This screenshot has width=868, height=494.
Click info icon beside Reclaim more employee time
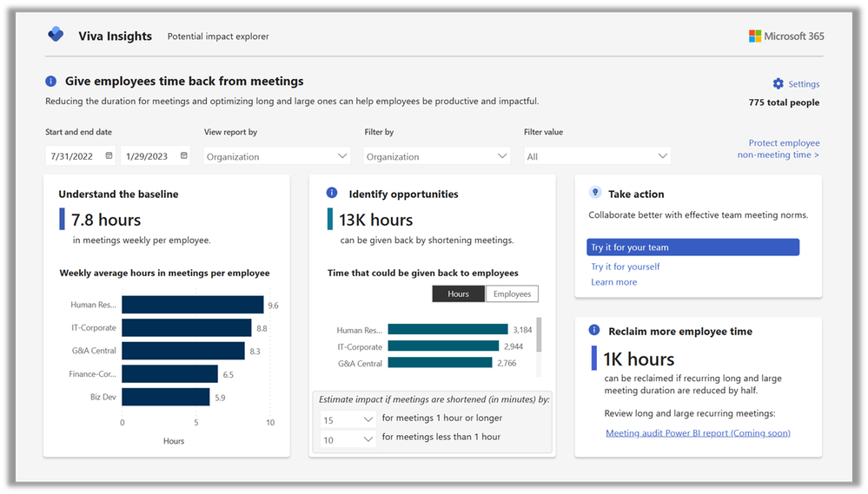point(594,330)
